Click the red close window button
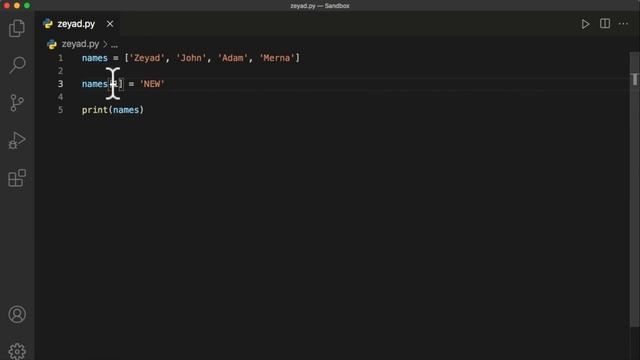 [x=7, y=5]
